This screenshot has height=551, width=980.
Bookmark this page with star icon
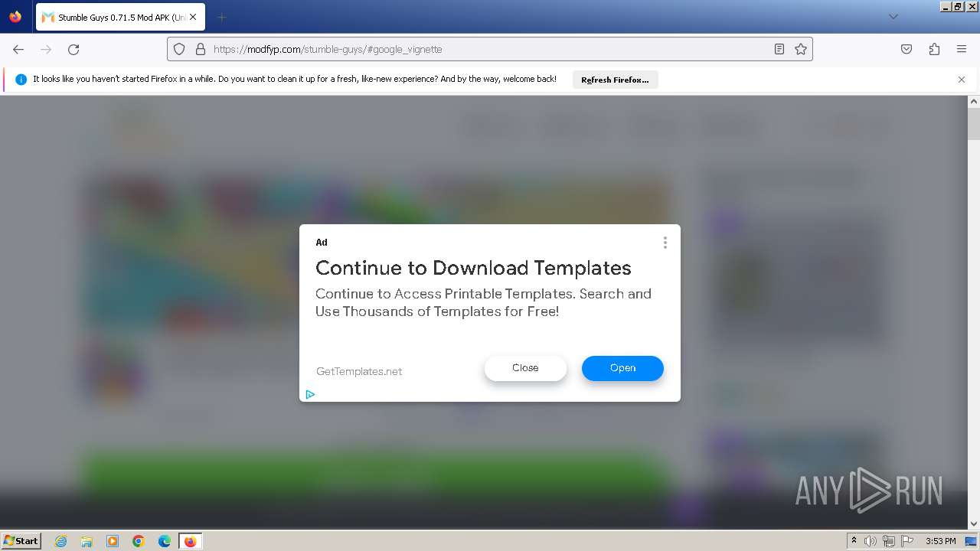click(x=801, y=49)
